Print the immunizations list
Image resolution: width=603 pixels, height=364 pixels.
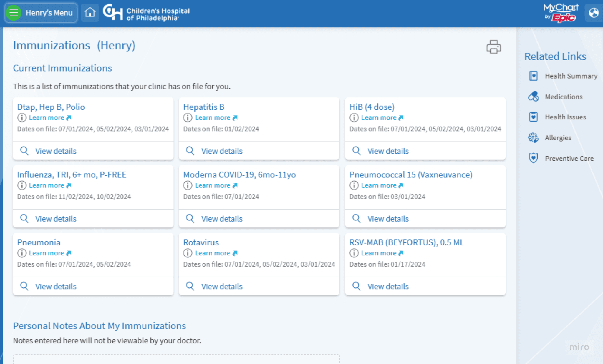[493, 47]
